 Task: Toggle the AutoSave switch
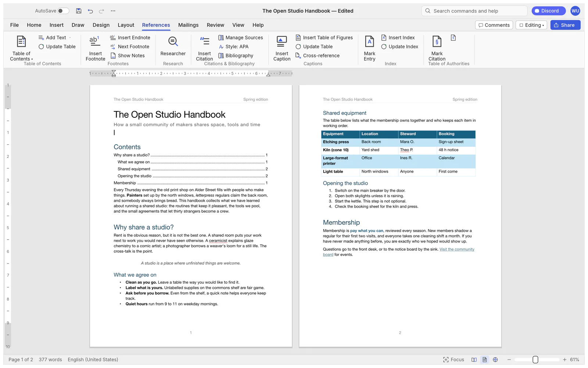(63, 11)
